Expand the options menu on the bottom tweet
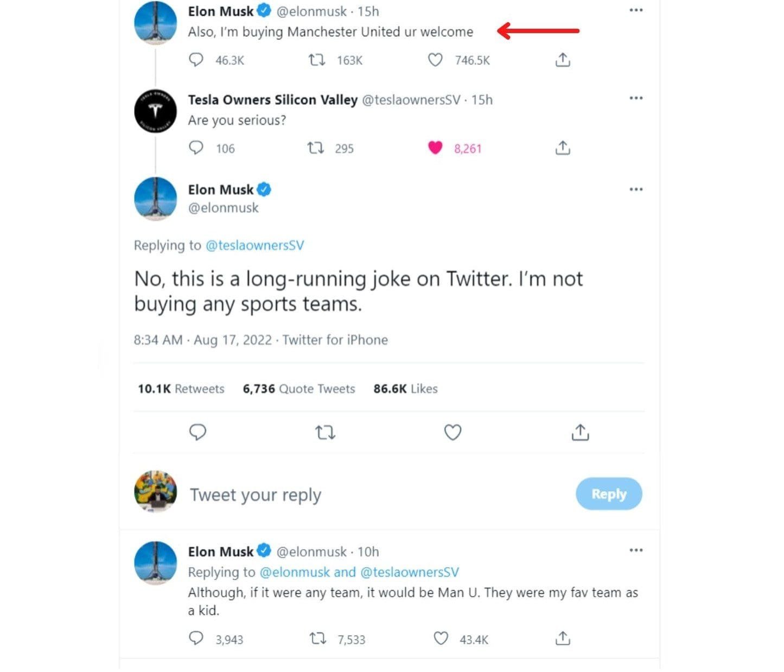784x672 pixels. tap(636, 550)
